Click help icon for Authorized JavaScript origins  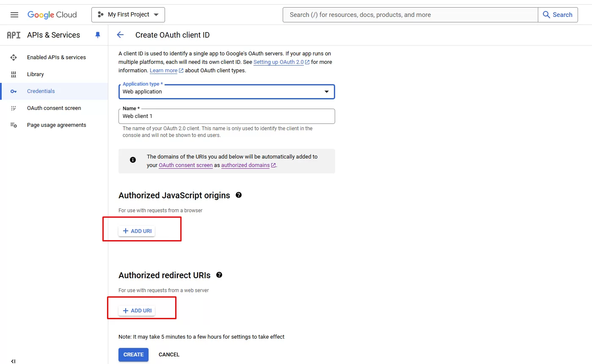(239, 195)
